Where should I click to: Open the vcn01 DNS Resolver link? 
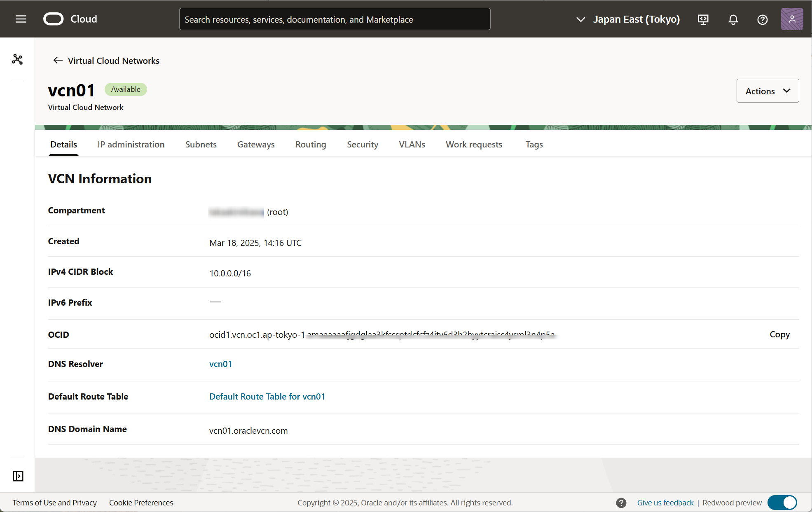(220, 364)
